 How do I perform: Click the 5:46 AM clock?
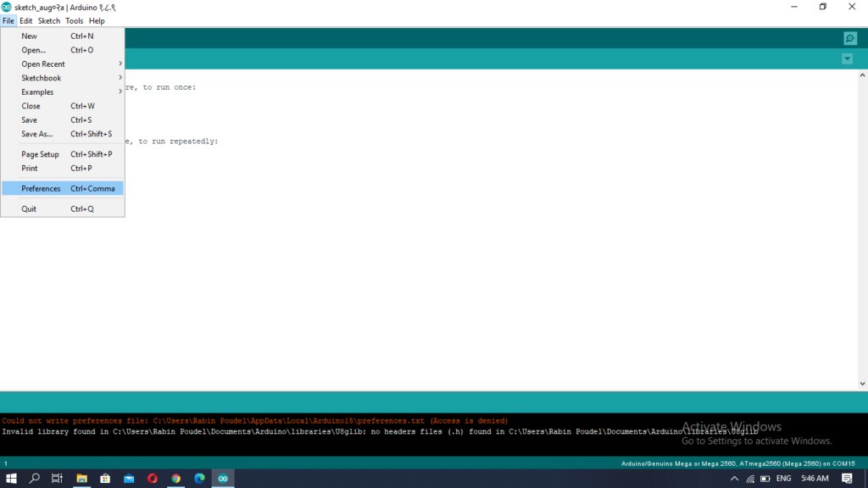[815, 479]
